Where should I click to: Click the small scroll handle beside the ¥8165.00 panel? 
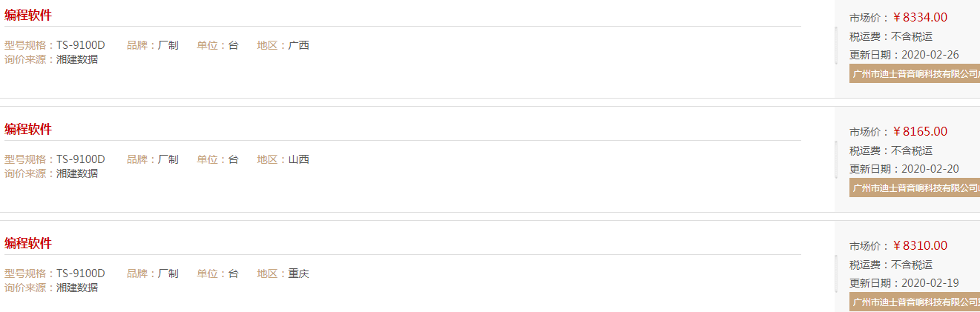[x=836, y=159]
